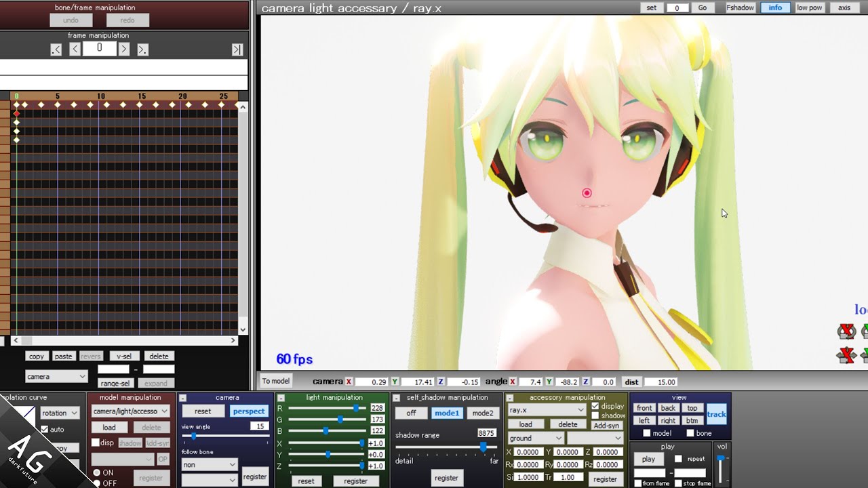The width and height of the screenshot is (868, 488).
Task: Open camera/light/accessory model dropdown
Action: 130,411
